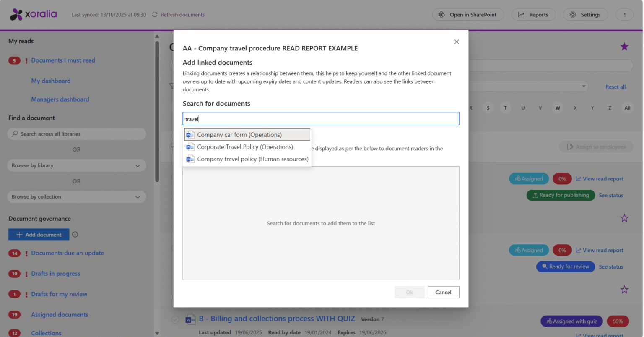The image size is (644, 337).
Task: Open Reports from the top bar
Action: tap(533, 15)
